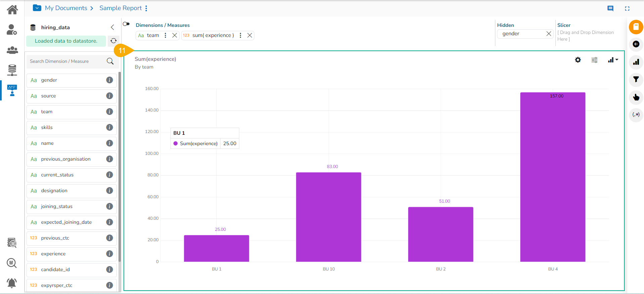
Task: Remove gender from Hidden field
Action: click(549, 34)
